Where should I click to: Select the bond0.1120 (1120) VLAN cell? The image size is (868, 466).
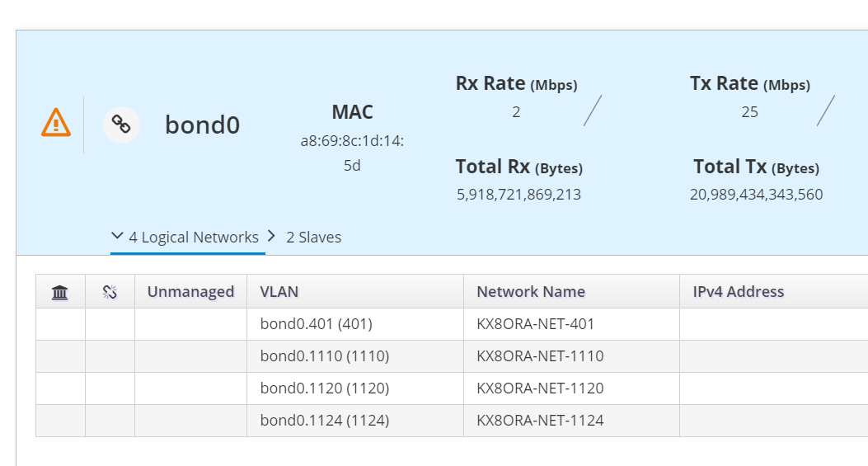pos(325,388)
